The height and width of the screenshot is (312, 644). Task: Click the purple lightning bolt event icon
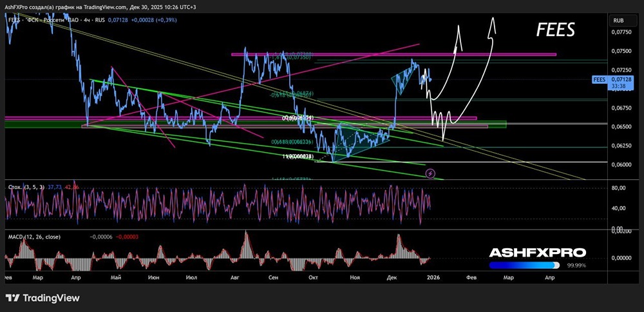(430, 173)
